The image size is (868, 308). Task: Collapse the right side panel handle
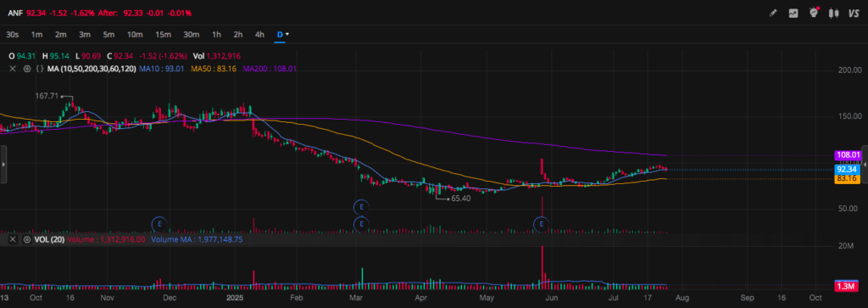(x=865, y=165)
